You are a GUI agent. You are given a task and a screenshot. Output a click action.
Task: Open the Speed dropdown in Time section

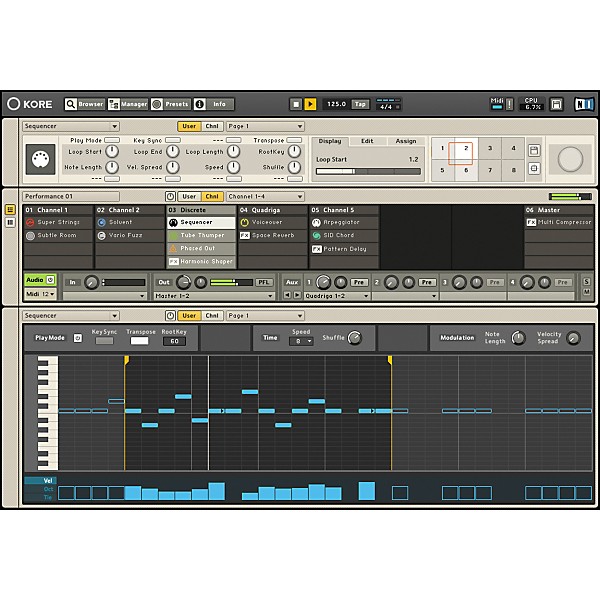tap(301, 341)
